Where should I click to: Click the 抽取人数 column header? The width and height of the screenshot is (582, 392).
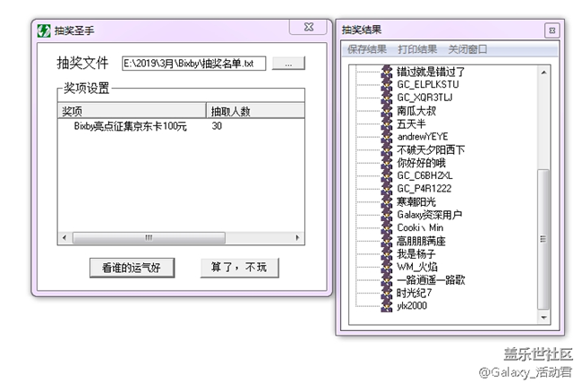point(255,111)
